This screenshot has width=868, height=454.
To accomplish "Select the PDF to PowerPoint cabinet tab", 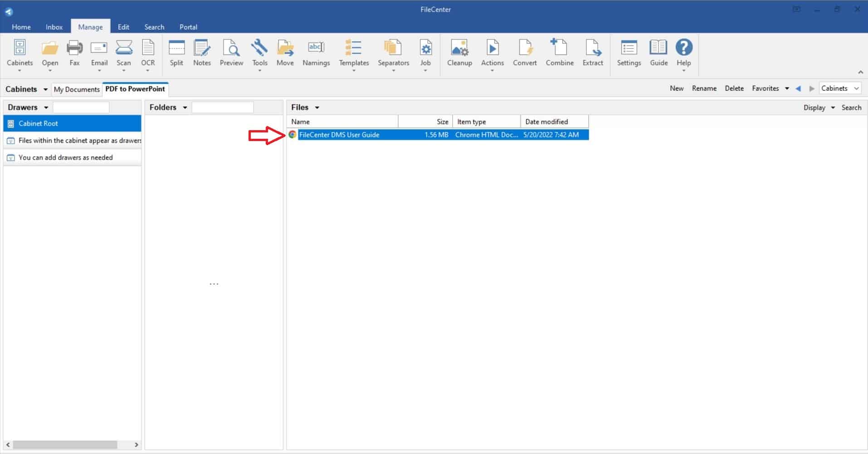I will click(x=135, y=89).
